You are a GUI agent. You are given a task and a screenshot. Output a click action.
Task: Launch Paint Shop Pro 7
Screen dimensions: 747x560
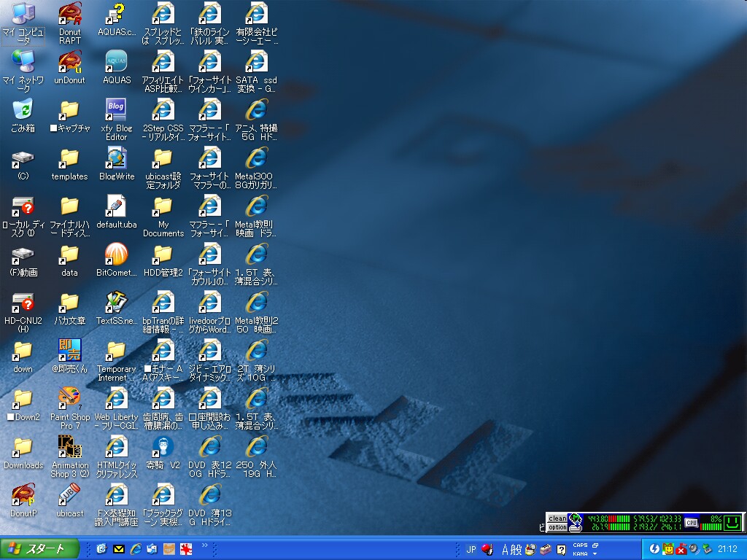click(x=69, y=408)
